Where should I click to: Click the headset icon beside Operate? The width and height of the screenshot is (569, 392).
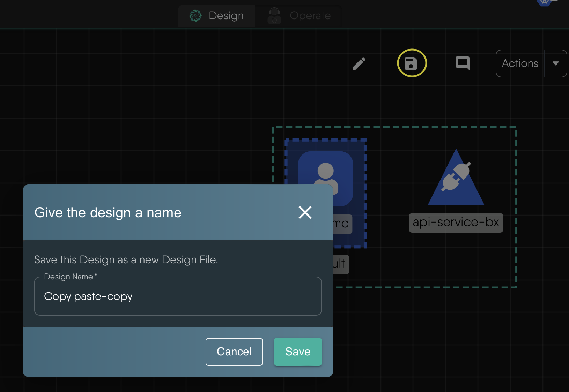point(274,16)
